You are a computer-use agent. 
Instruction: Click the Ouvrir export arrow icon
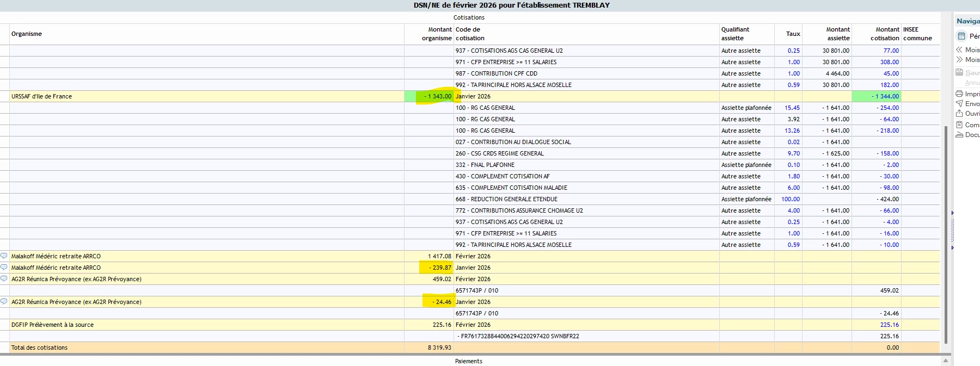(x=959, y=113)
